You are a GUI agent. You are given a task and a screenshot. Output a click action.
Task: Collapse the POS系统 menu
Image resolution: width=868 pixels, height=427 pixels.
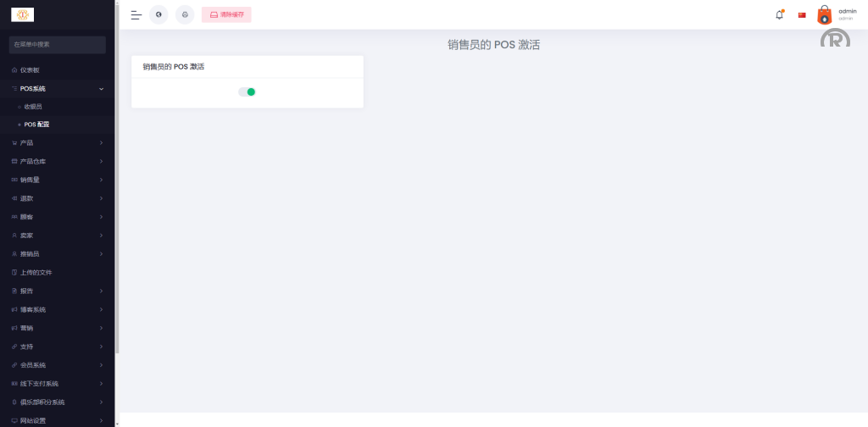click(58, 88)
